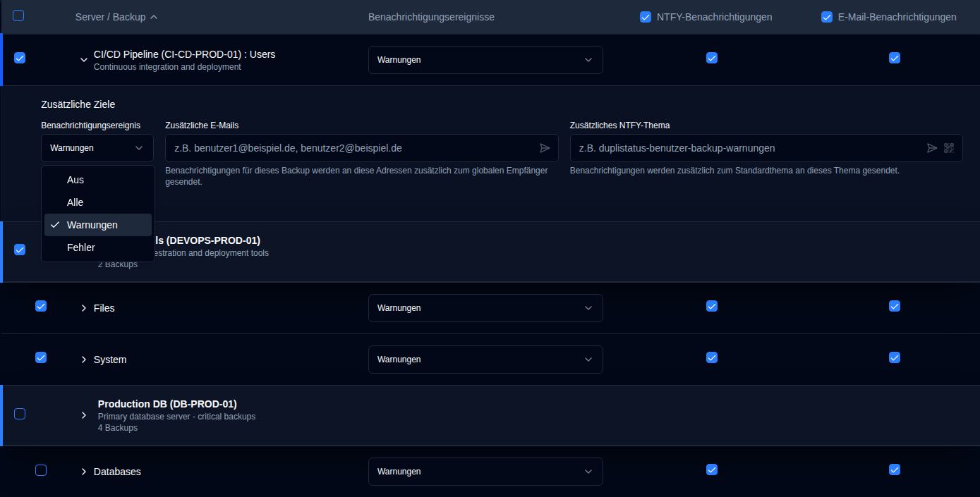Choose 'Aus' in the open dropdown list
This screenshot has width=980, height=497.
(x=98, y=180)
